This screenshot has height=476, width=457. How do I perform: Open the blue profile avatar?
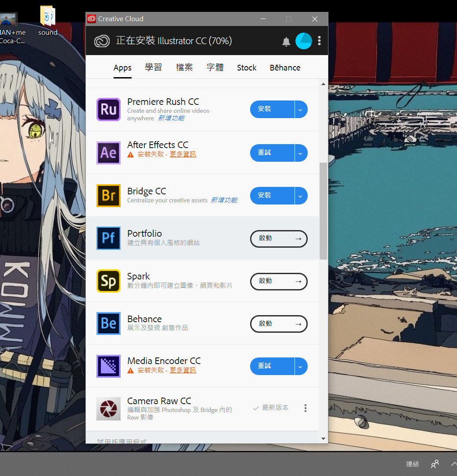(304, 41)
